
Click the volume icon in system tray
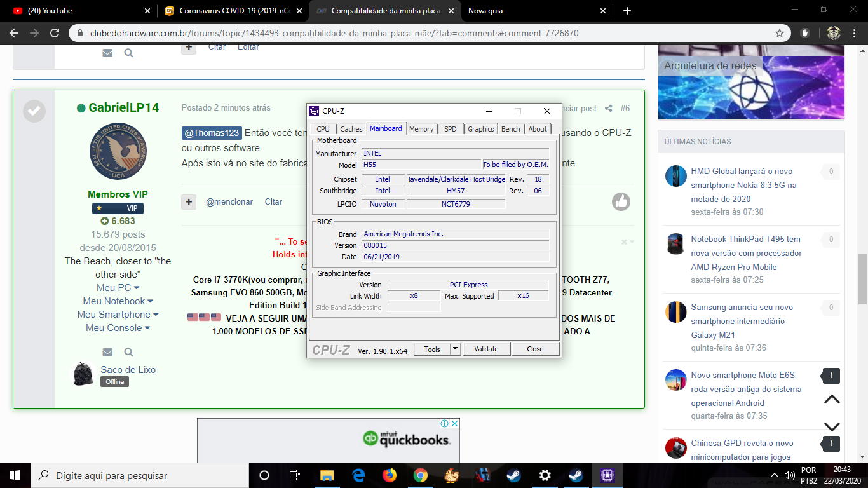[x=790, y=475]
